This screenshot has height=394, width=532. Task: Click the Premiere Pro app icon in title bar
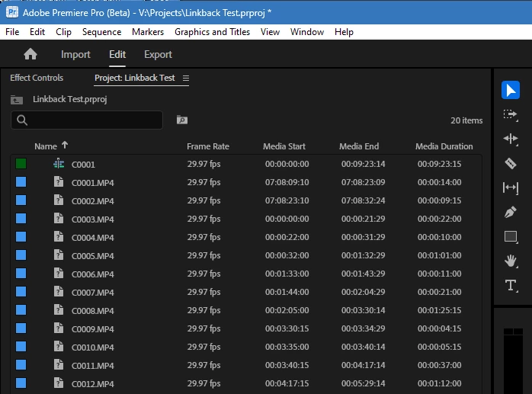(12, 12)
